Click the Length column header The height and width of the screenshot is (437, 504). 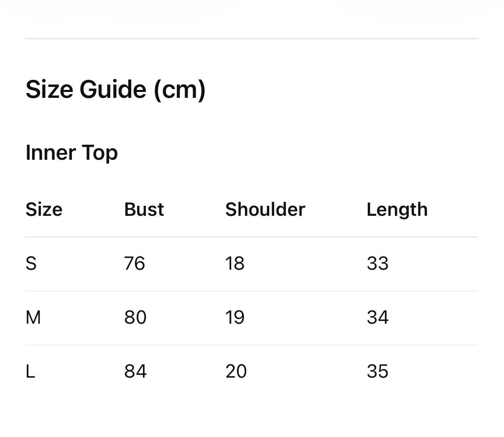397,209
